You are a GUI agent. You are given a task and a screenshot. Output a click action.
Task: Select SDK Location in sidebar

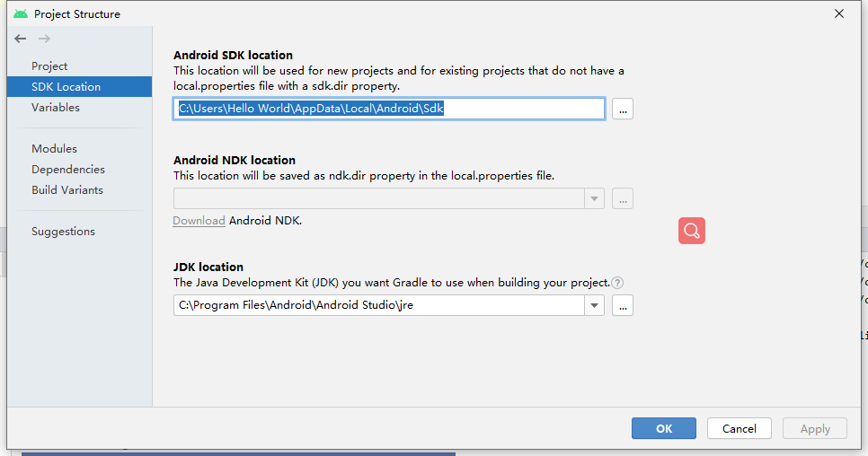click(79, 87)
